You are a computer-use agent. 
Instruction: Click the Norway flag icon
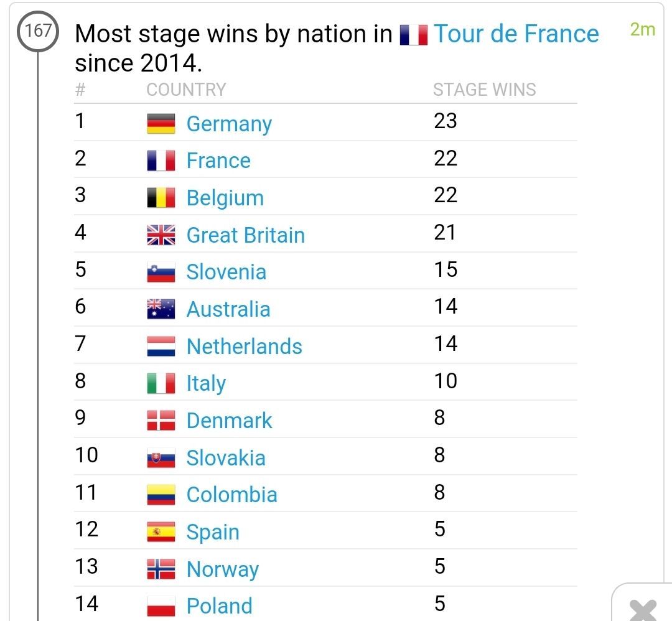click(x=161, y=569)
